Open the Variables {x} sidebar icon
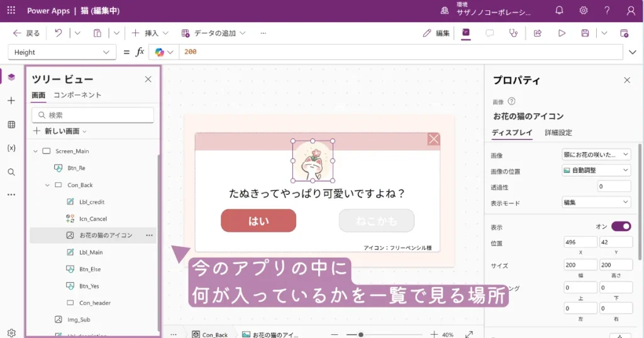Screen dimensions: 644x338 (11, 148)
